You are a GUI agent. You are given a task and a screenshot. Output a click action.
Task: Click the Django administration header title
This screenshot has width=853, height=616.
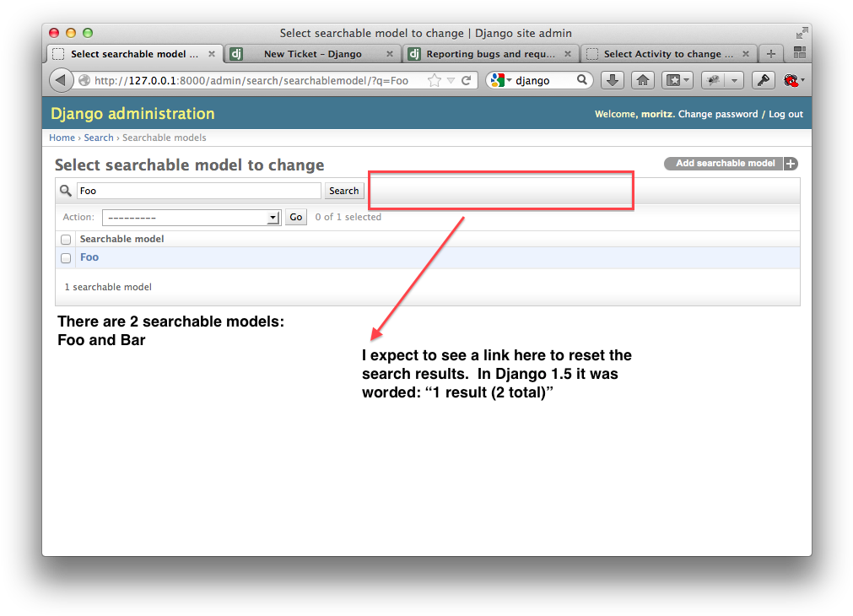click(132, 113)
